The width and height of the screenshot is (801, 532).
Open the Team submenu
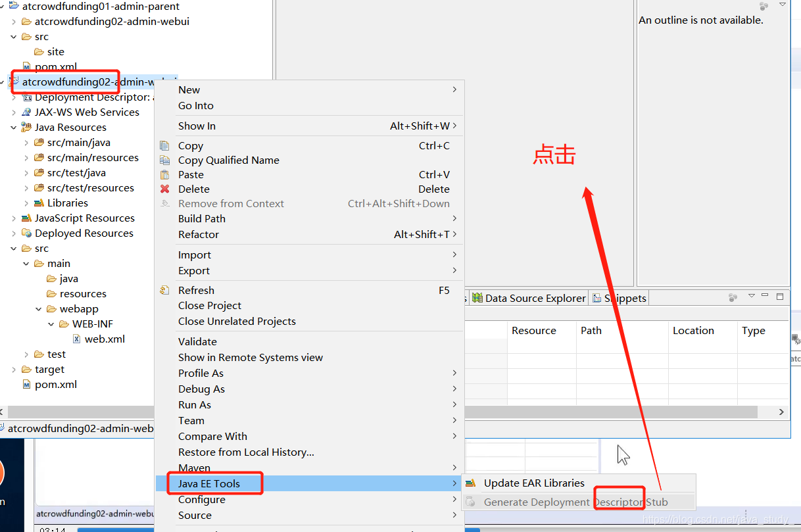click(309, 421)
